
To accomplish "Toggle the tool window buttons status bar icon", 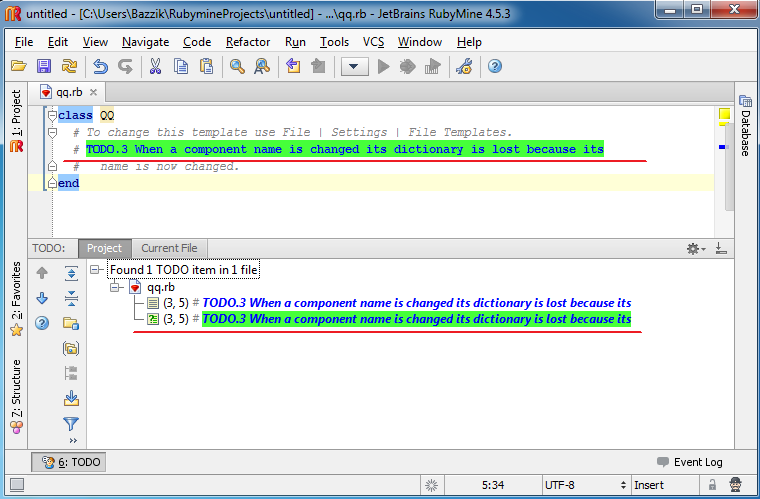I will (x=17, y=484).
